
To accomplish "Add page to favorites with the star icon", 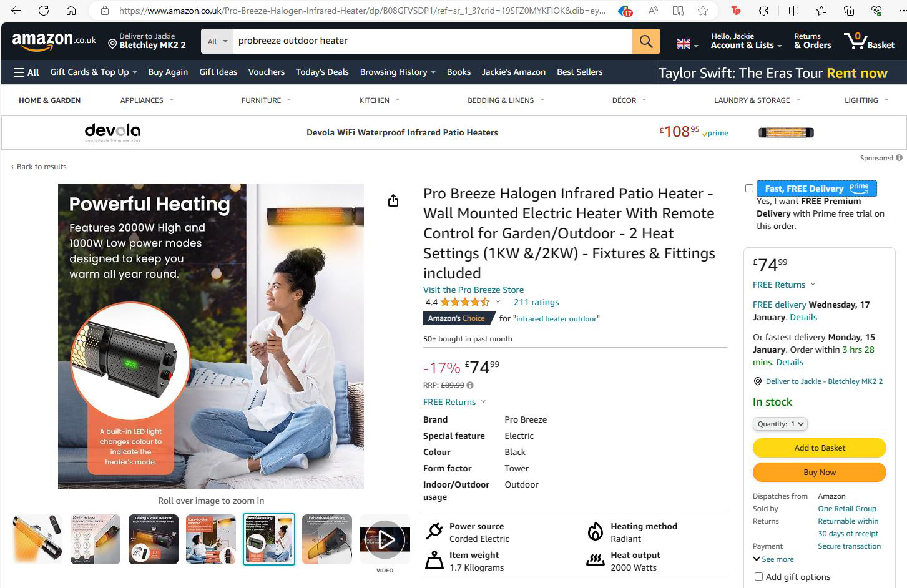I will click(703, 11).
